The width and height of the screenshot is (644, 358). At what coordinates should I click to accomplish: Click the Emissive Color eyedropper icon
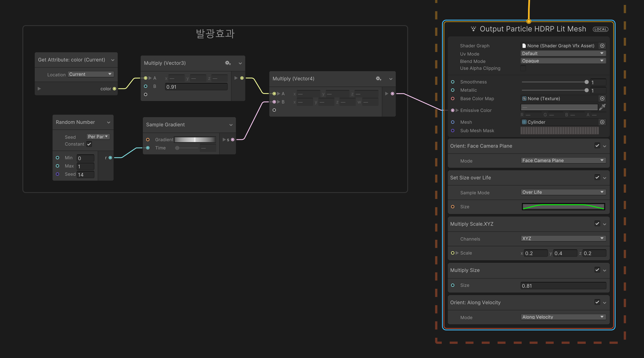tap(602, 107)
